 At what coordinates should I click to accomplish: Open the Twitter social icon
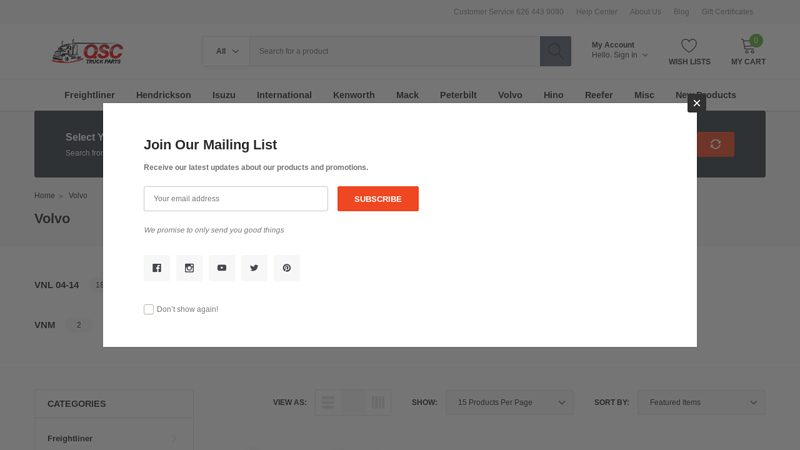254,268
